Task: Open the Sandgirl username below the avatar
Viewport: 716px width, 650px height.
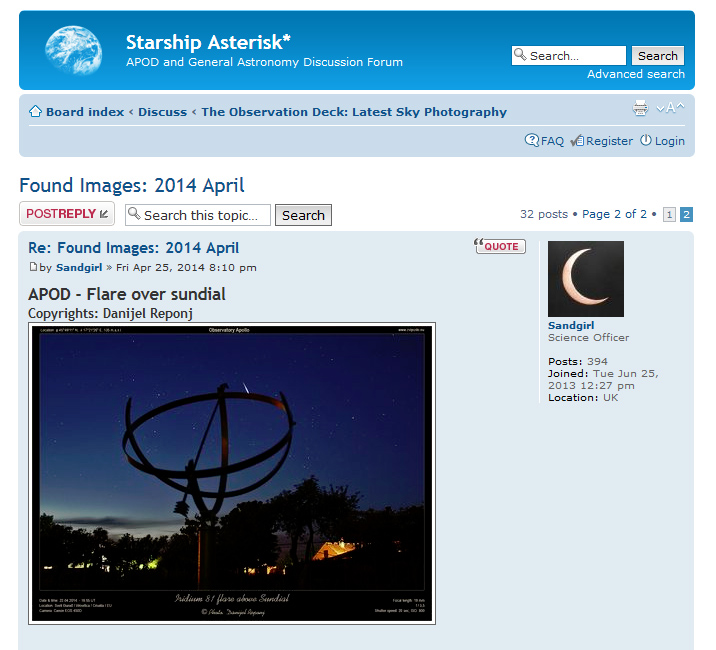Action: 571,326
